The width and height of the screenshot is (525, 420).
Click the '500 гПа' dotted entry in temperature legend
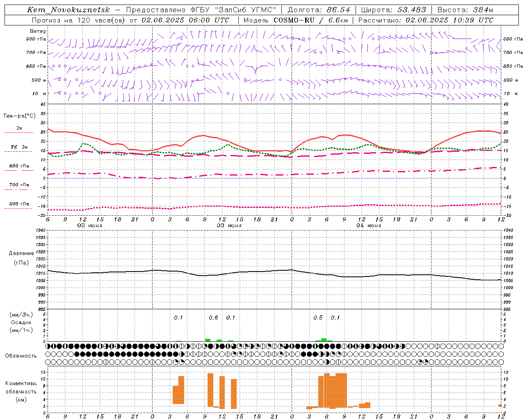[19, 204]
